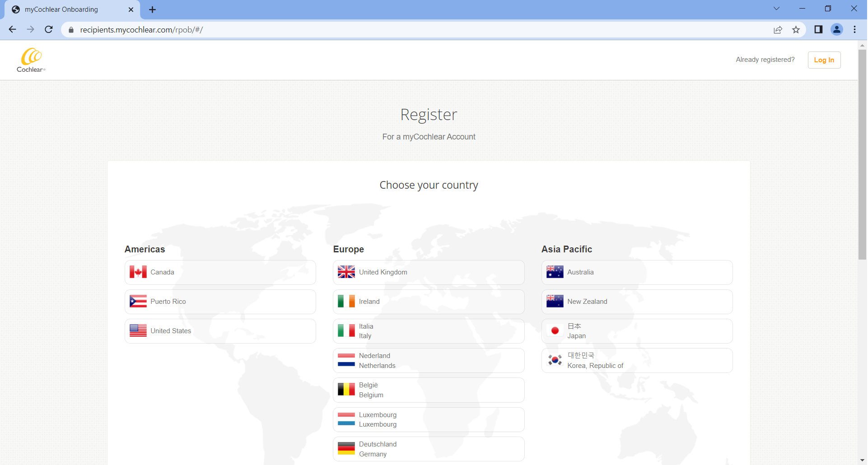Switch to the myCochlear Onboarding tab

(63, 9)
